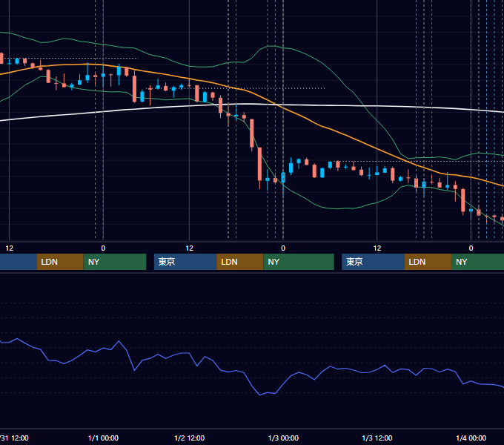Select the blue oscillator line's lowest trough
Screen dimensions: 504x445
click(x=259, y=395)
